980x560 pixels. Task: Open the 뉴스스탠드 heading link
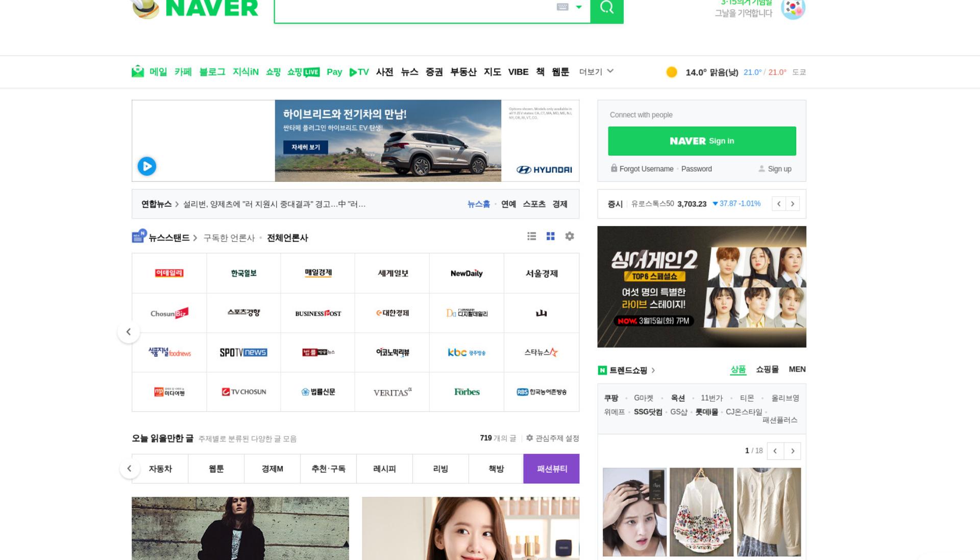click(169, 238)
